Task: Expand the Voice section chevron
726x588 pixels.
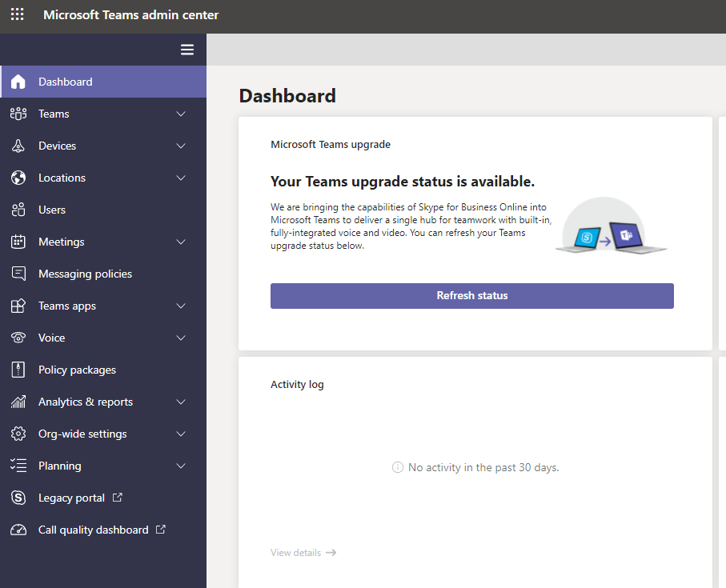Action: pos(181,338)
